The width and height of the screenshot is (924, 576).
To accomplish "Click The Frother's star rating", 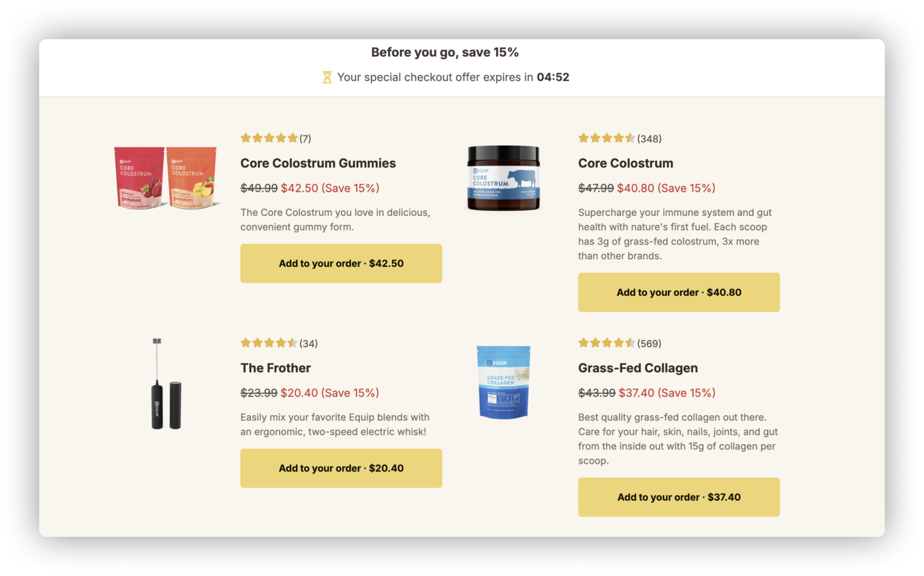I will point(269,343).
